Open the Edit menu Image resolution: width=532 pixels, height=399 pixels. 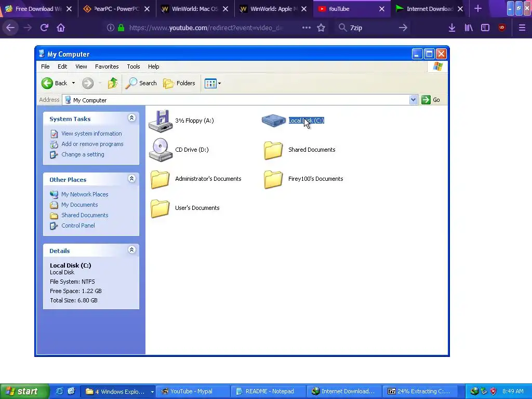tap(62, 66)
